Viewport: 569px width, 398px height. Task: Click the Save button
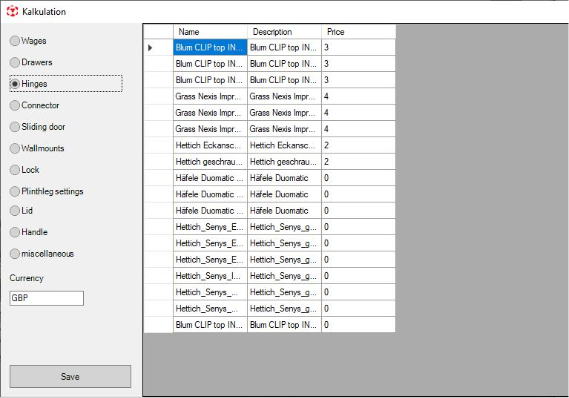[x=70, y=376]
